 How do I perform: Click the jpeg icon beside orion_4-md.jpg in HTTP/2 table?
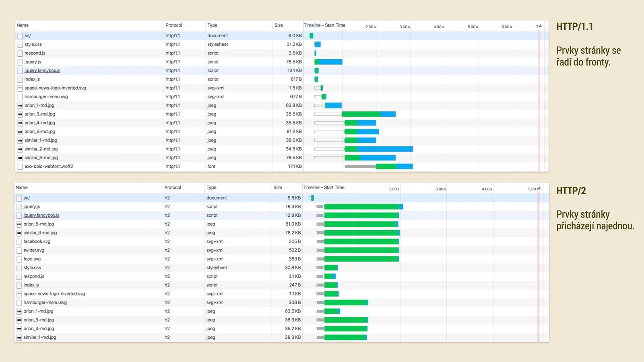[x=19, y=329]
